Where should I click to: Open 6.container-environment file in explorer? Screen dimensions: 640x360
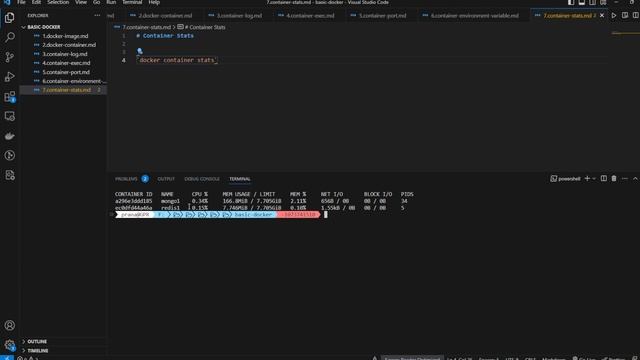point(73,81)
